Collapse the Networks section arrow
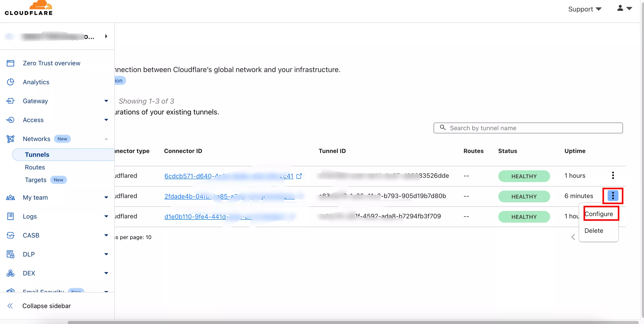This screenshot has height=324, width=644. pyautogui.click(x=106, y=139)
